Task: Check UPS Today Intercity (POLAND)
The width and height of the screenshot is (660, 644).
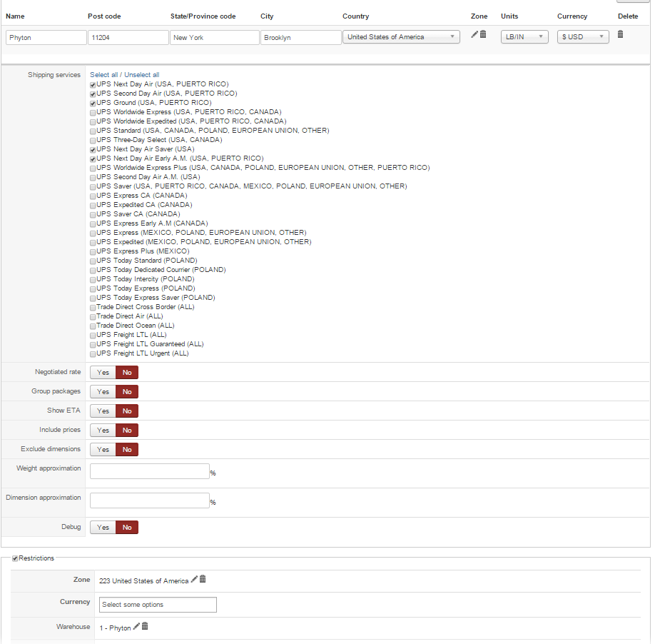Action: 93,280
